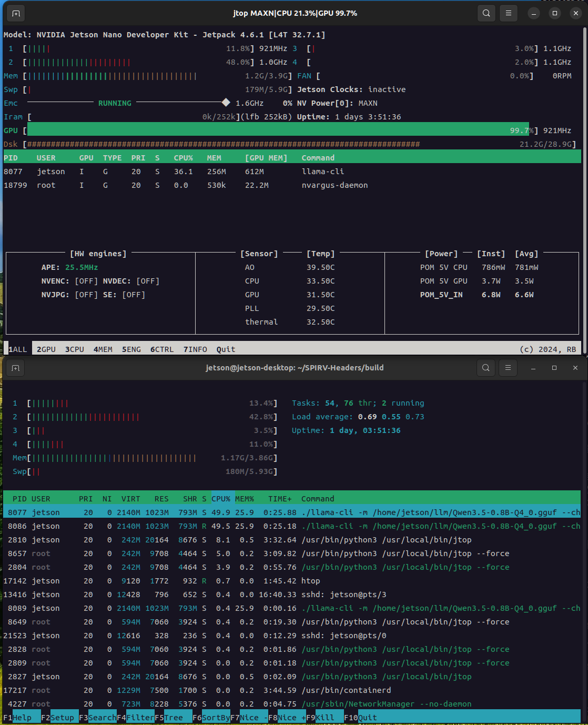The width and height of the screenshot is (588, 725).
Task: Click thermal 32.50C sensor row
Action: (x=290, y=322)
